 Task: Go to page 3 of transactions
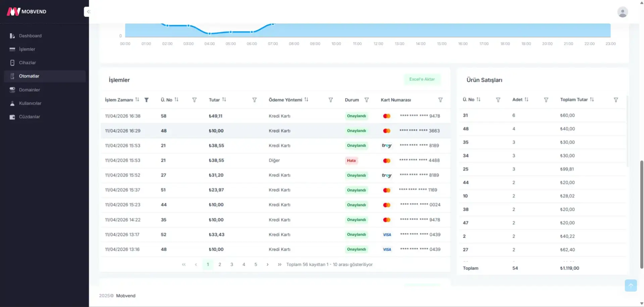(232, 265)
